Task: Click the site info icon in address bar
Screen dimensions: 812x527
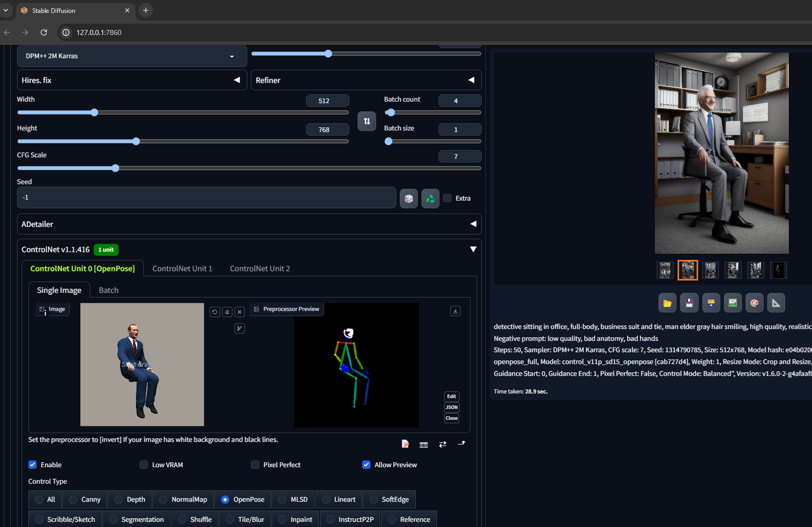Action: coord(66,32)
